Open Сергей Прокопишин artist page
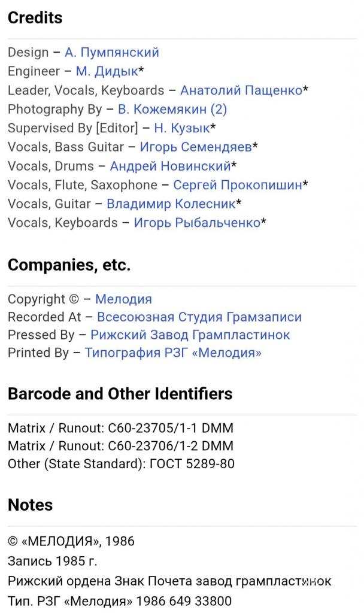The height and width of the screenshot is (613, 364). coord(238,185)
